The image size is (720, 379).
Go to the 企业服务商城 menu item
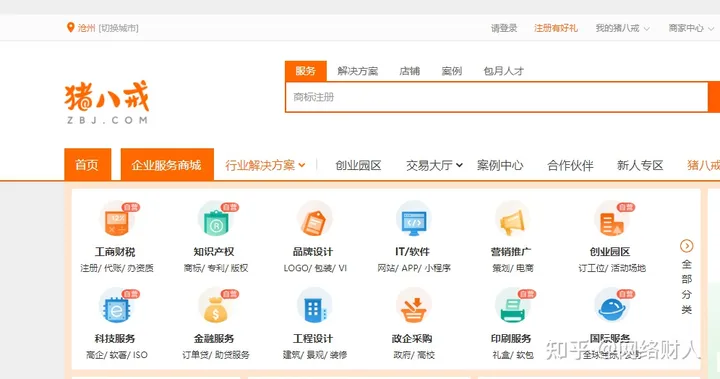[x=167, y=164]
